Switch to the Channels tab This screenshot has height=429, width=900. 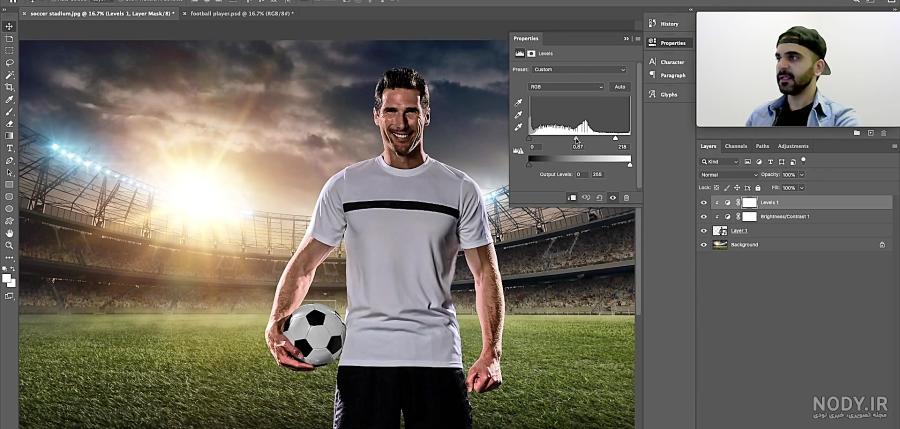pyautogui.click(x=735, y=146)
